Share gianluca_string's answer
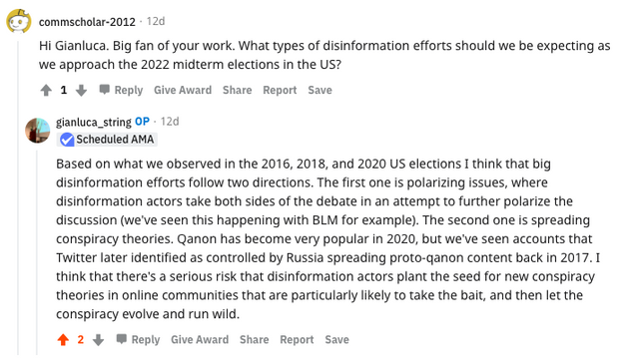635x364 pixels. coord(255,339)
